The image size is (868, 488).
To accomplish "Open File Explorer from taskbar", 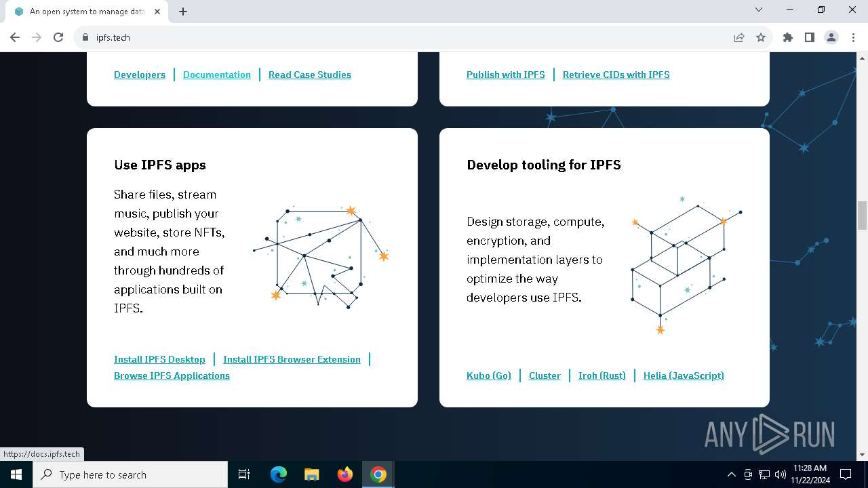I will (312, 474).
